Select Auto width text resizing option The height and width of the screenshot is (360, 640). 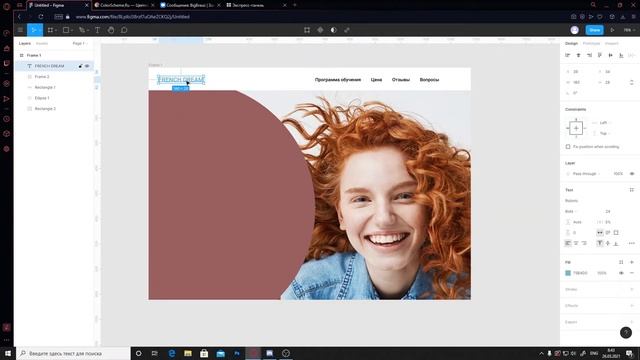pyautogui.click(x=600, y=232)
